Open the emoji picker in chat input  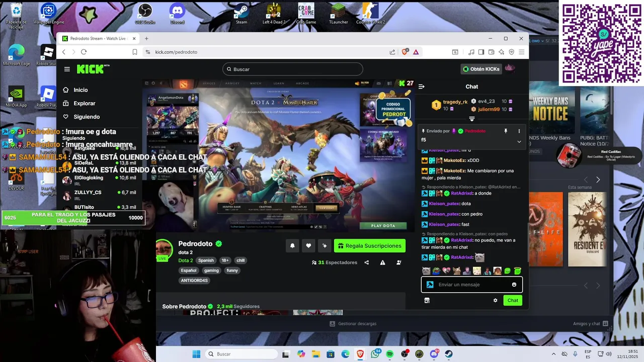[514, 285]
